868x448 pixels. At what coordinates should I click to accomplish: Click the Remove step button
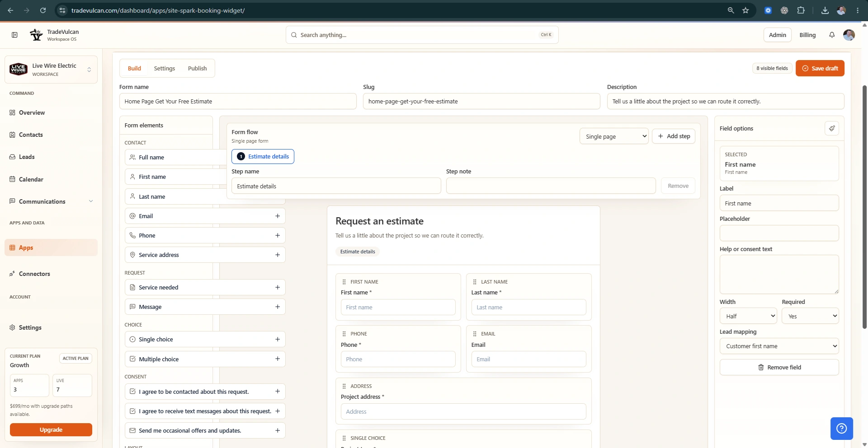pos(678,186)
